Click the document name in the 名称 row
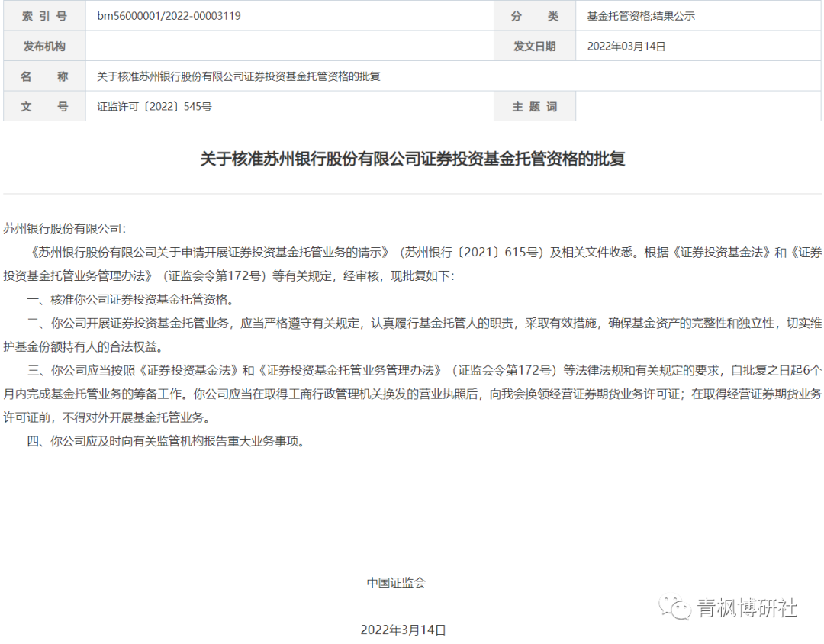The width and height of the screenshot is (824, 644). [x=239, y=76]
